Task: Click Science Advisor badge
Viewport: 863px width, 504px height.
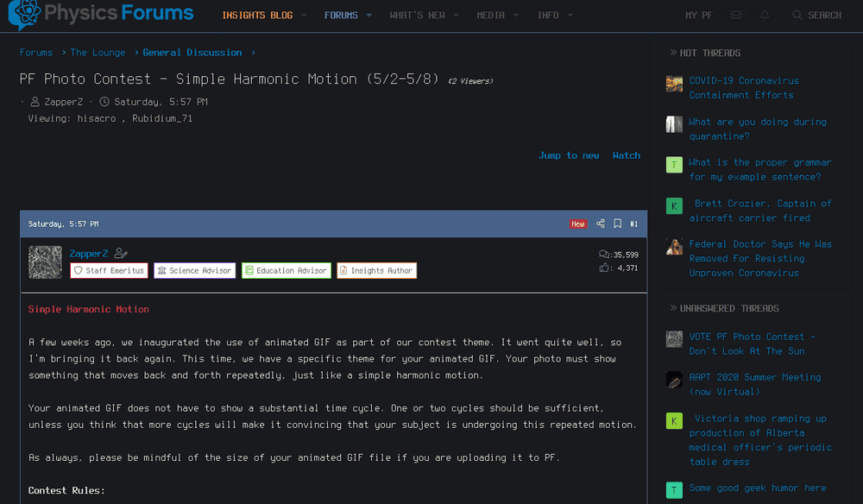Action: coord(194,270)
